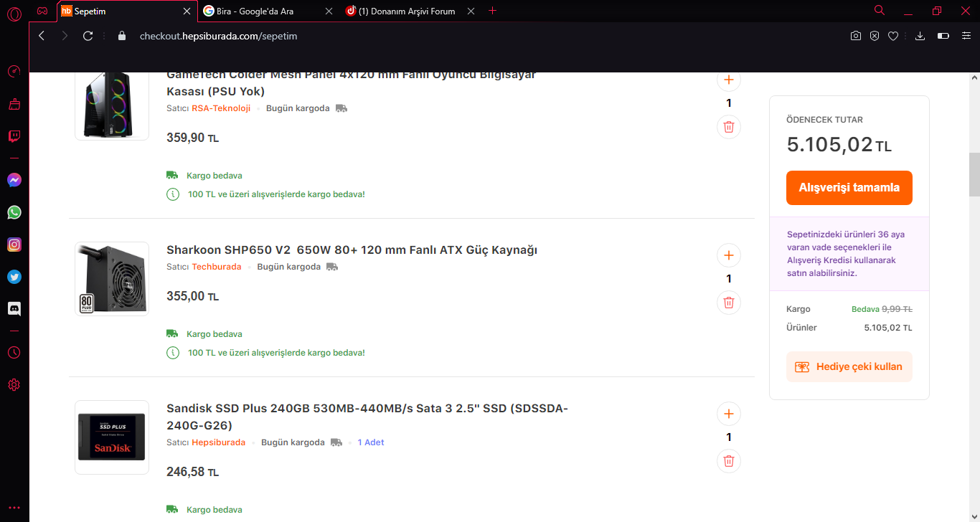Open the Settings gear in the sidebar
980x522 pixels.
pyautogui.click(x=14, y=385)
